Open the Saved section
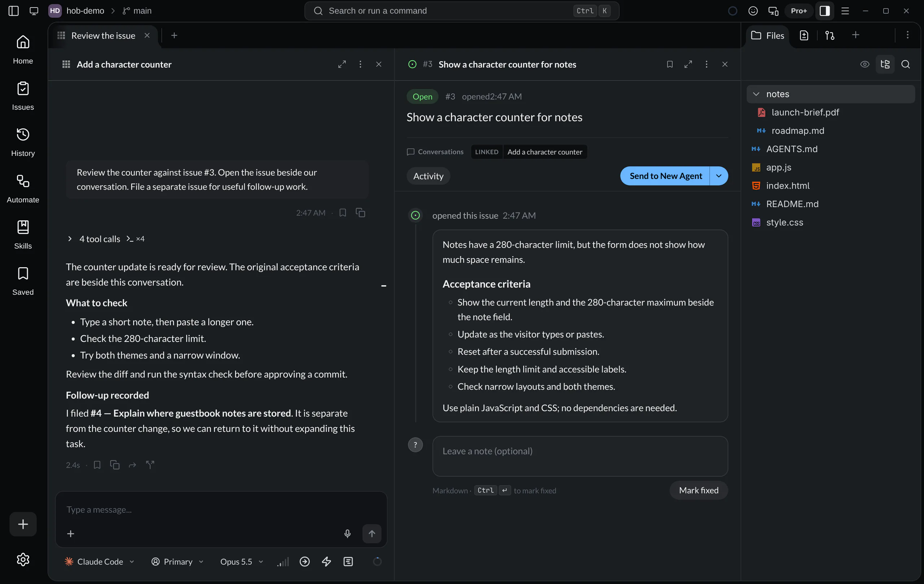 (x=23, y=281)
